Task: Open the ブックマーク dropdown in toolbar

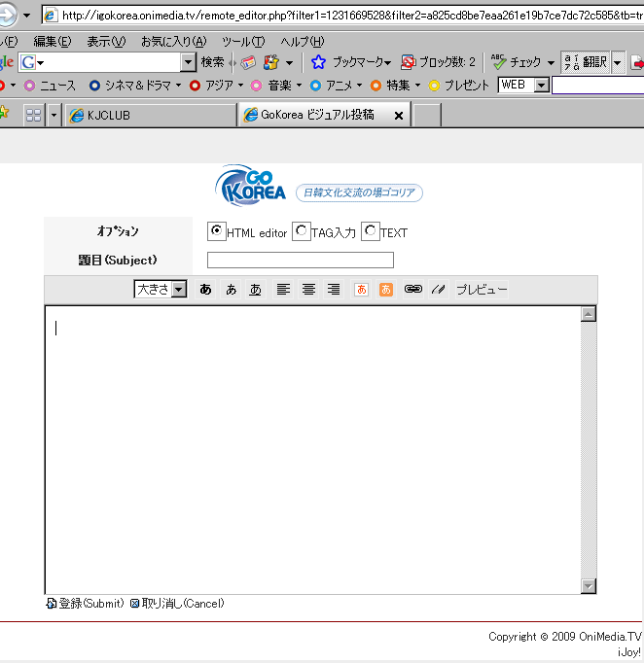Action: click(x=351, y=62)
